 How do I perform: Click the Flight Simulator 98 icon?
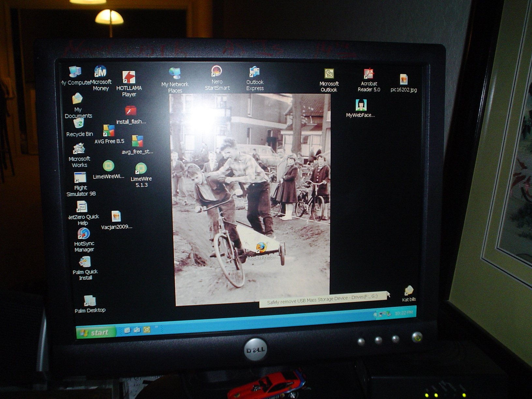(x=81, y=184)
